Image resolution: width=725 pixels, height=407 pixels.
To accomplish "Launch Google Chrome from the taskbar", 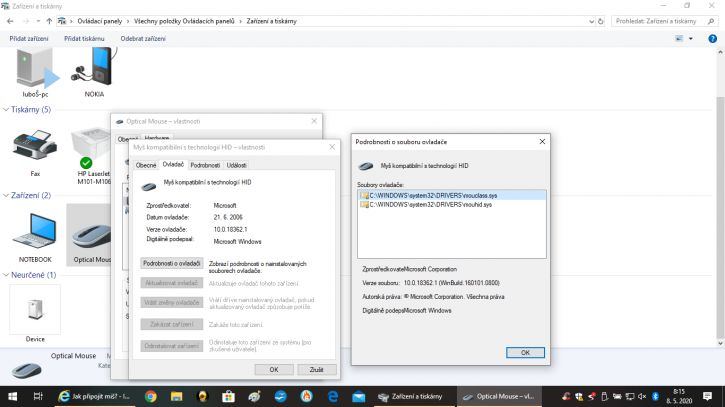I will tap(150, 396).
